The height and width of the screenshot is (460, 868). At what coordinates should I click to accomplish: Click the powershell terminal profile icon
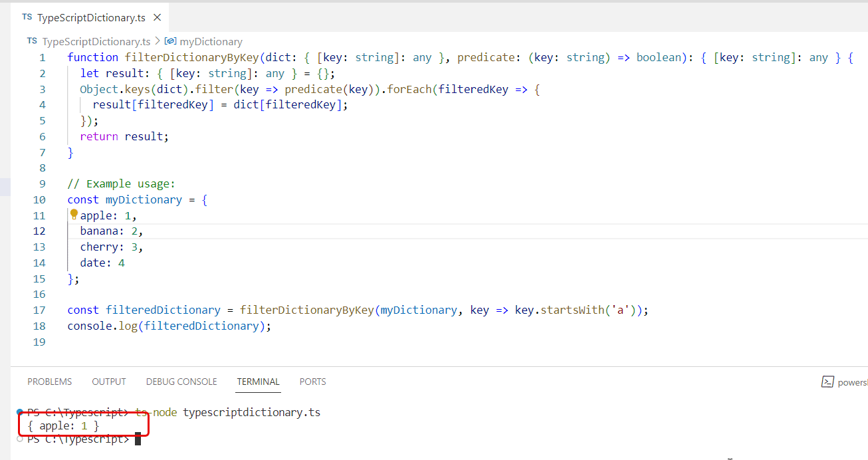click(828, 382)
